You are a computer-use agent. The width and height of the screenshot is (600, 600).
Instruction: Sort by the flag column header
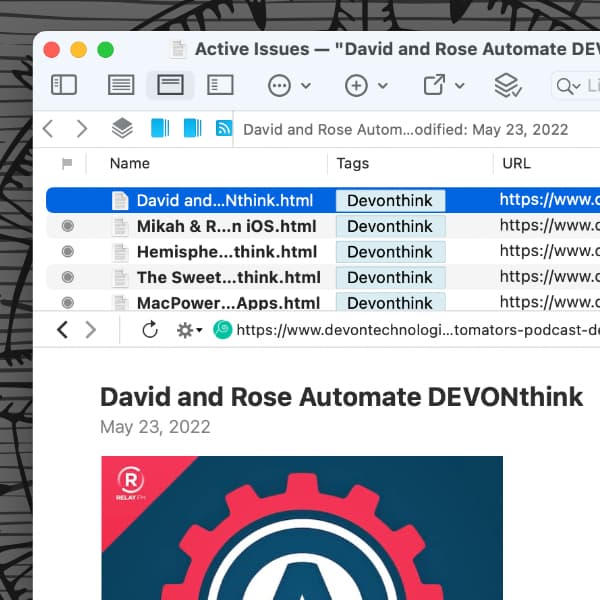[67, 163]
